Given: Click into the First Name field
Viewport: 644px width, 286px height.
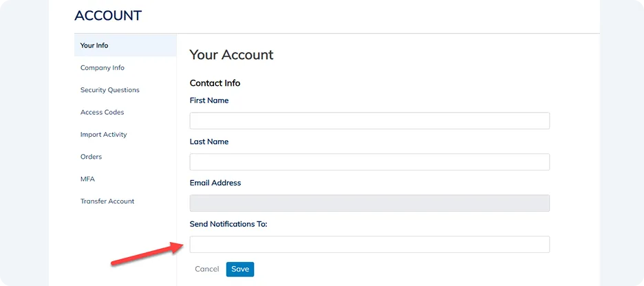Looking at the screenshot, I should click(369, 120).
